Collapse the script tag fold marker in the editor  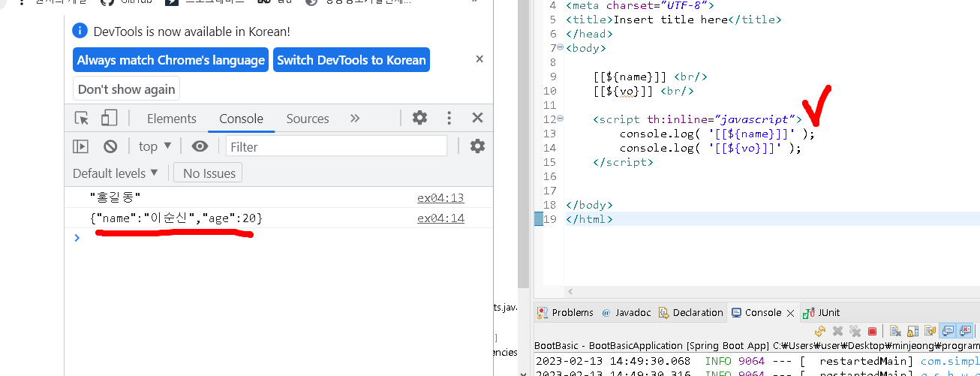click(x=561, y=119)
